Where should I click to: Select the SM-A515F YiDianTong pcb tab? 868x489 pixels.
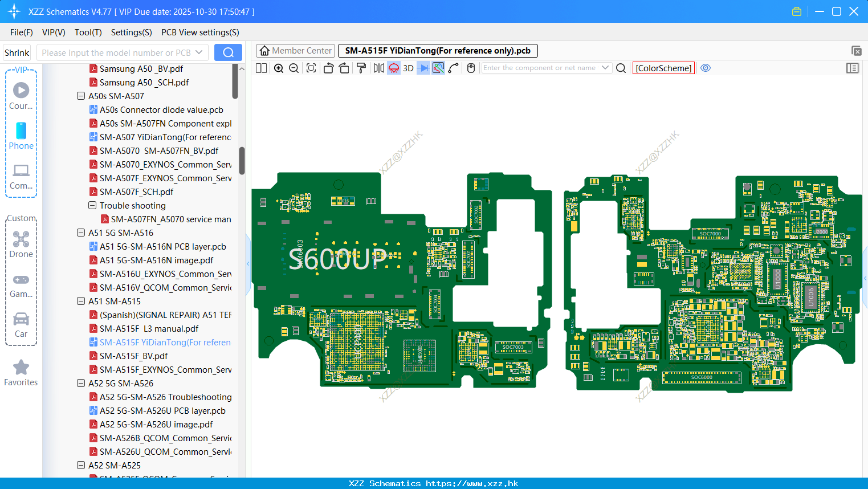click(438, 51)
